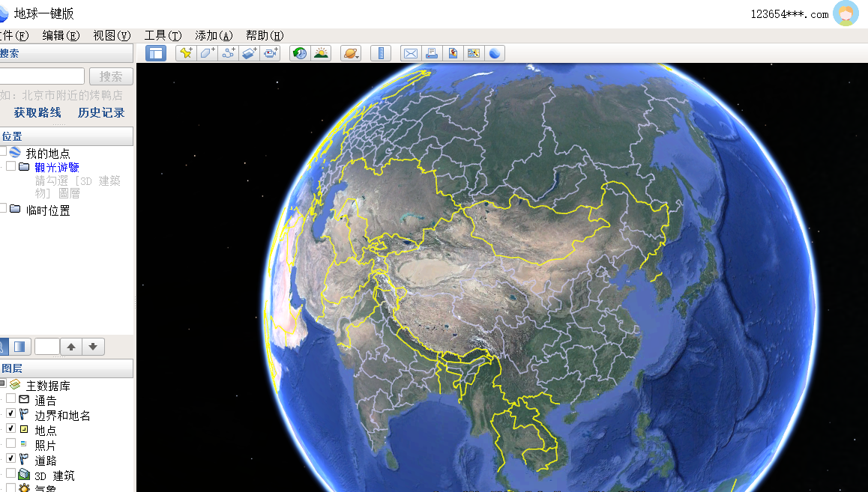Screen dimensions: 868x492
Task: Check the 觀光游覽 folder checkbox
Action: point(10,165)
